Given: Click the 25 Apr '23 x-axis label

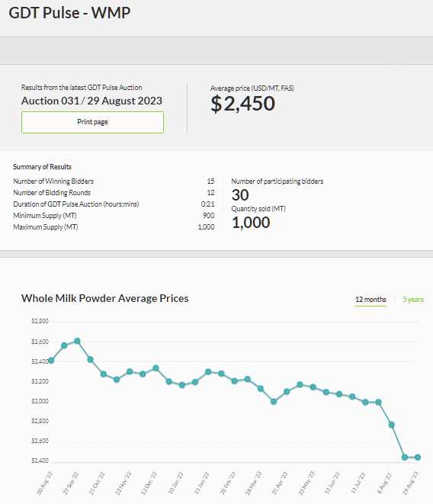Looking at the screenshot, I should click(280, 483).
